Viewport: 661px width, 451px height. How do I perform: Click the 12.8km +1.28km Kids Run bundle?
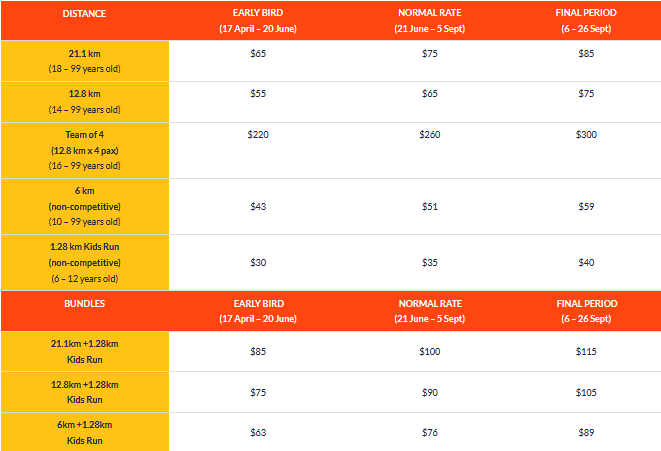coord(85,392)
